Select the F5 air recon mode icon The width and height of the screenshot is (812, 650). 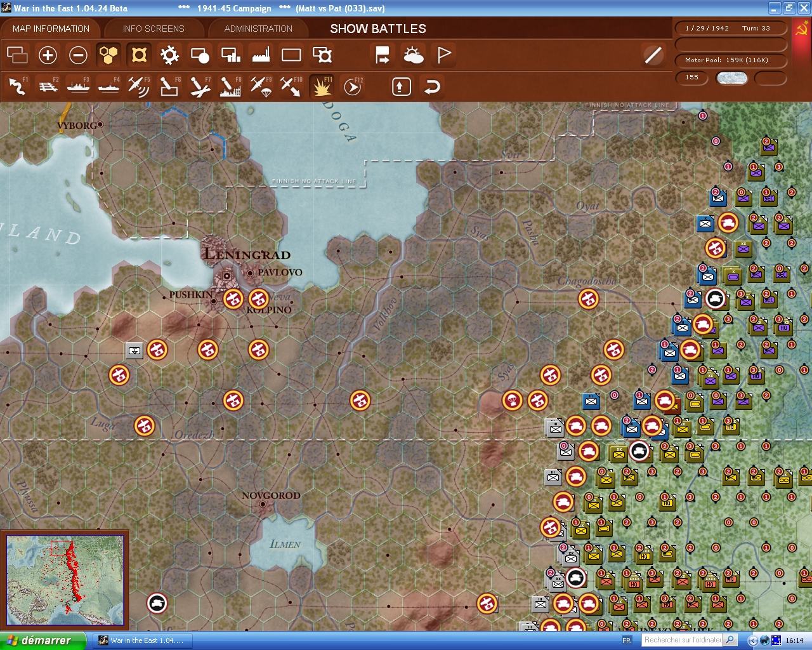pos(139,86)
